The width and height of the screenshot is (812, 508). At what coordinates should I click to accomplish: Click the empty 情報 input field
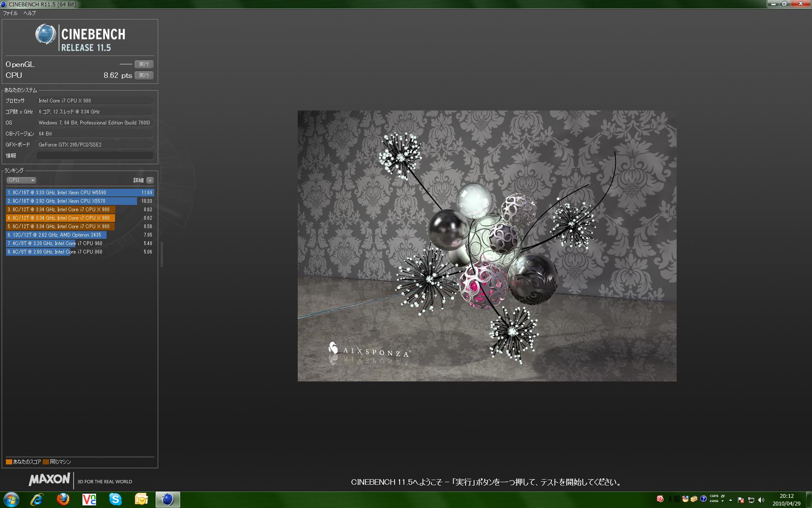pyautogui.click(x=95, y=155)
